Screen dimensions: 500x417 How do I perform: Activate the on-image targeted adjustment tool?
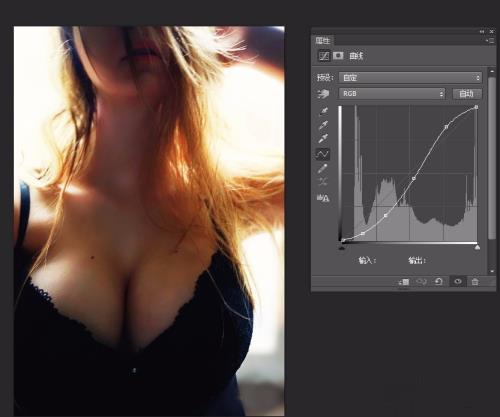[x=323, y=94]
